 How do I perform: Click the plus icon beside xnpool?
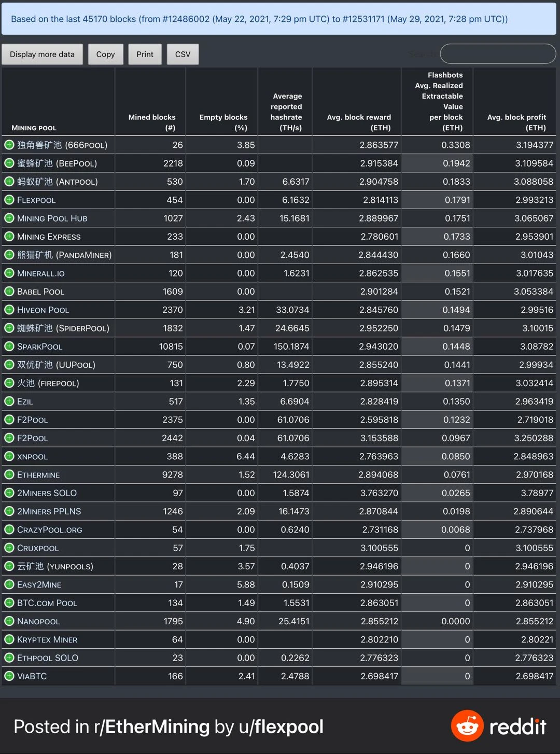pyautogui.click(x=9, y=456)
